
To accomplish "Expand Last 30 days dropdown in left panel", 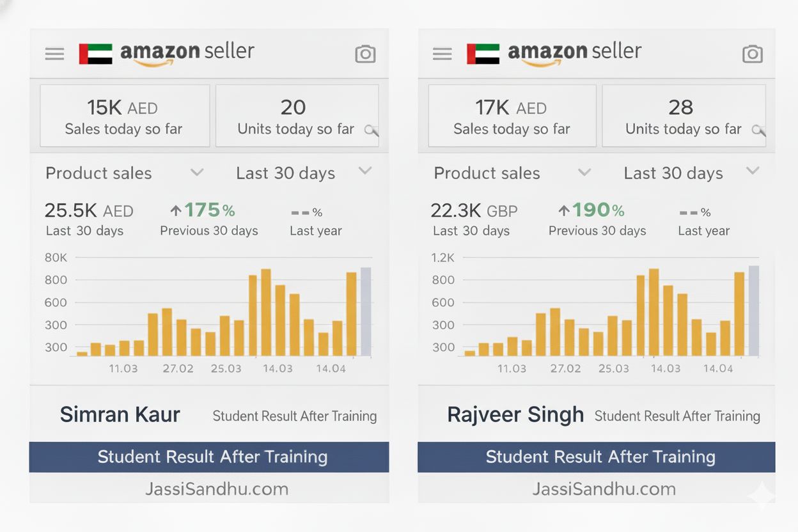I will 365,171.
